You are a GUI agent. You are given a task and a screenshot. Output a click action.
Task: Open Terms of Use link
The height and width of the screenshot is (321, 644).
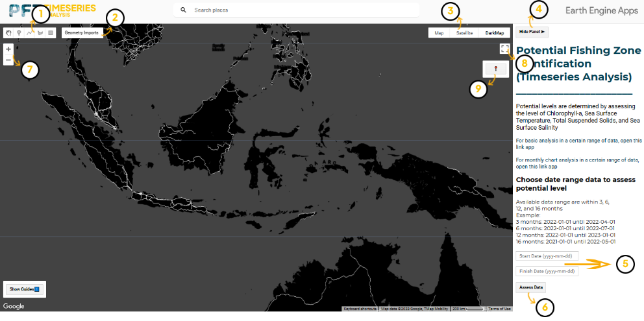pyautogui.click(x=499, y=309)
